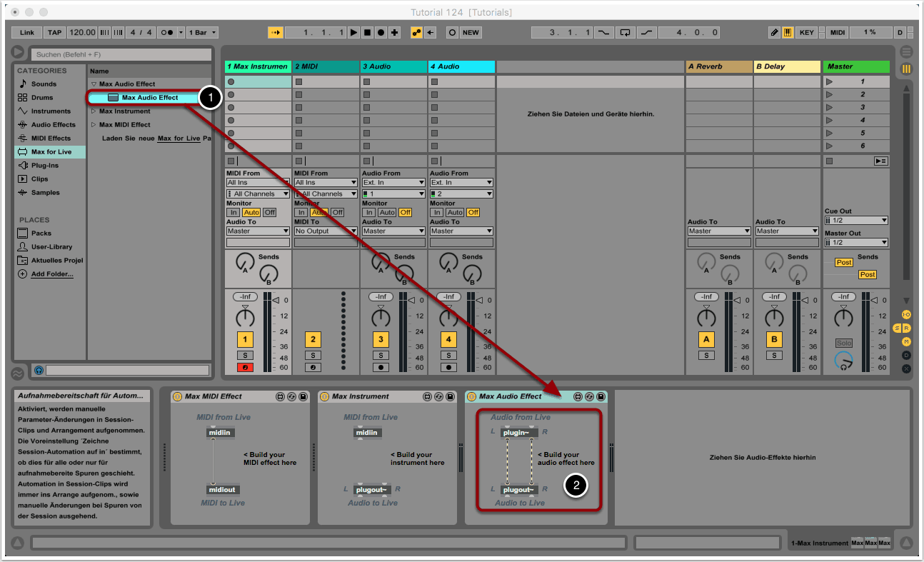
Task: Click the Draw Mode pencil icon
Action: [x=775, y=33]
